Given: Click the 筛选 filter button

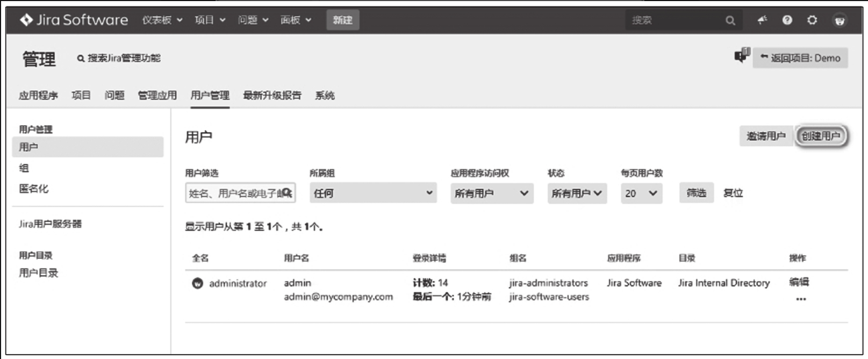Looking at the screenshot, I should coord(697,192).
